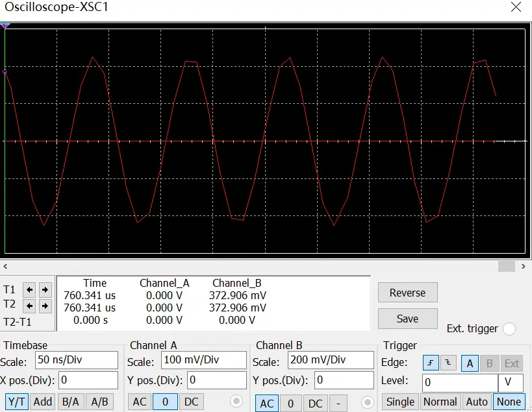Edit Channel B Y pos.(Div) field
Viewport: 532px width, 412px height.
point(344,380)
